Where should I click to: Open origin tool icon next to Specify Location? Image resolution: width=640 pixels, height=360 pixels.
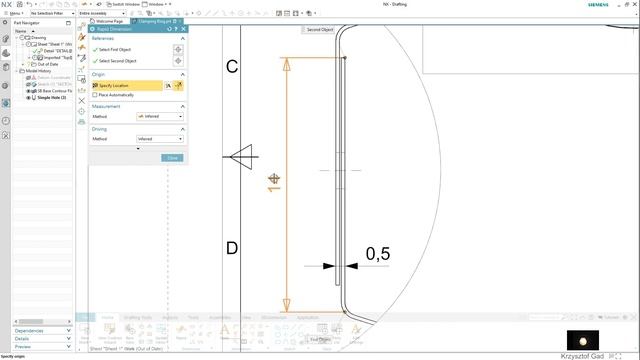click(x=168, y=85)
